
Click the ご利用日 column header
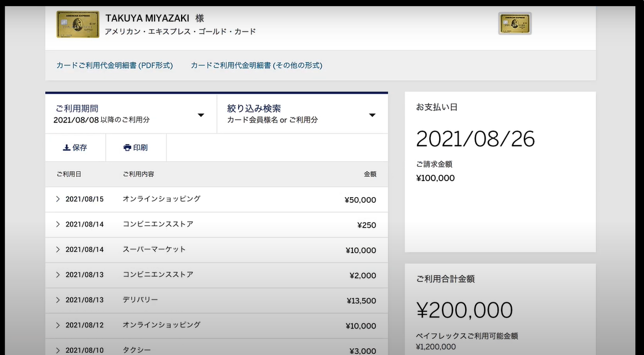tap(69, 174)
